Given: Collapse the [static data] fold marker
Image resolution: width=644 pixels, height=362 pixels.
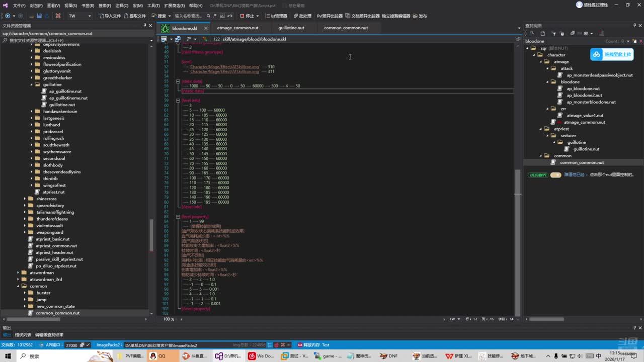Looking at the screenshot, I should coord(178,81).
